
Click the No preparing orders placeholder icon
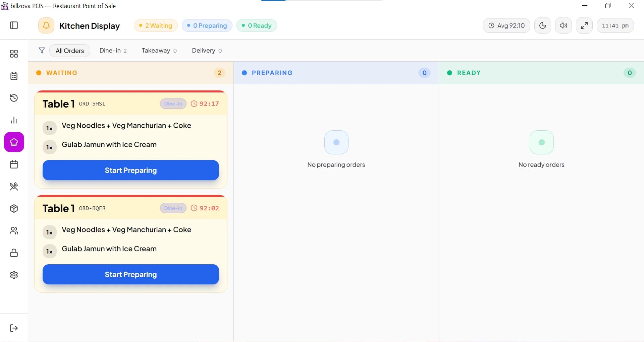[x=336, y=142]
